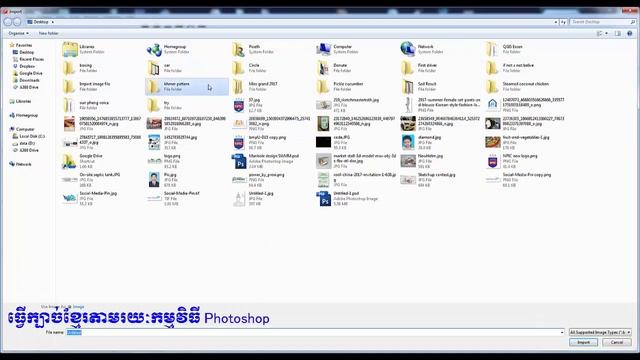Select the Untitled-1.psd Photoshop file
Image resolution: width=640 pixels, height=360 pixels.
[x=346, y=198]
